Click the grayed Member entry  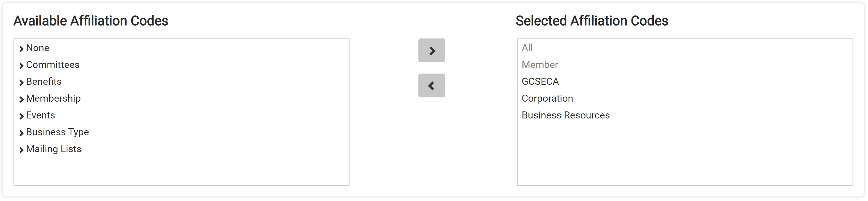tap(540, 65)
